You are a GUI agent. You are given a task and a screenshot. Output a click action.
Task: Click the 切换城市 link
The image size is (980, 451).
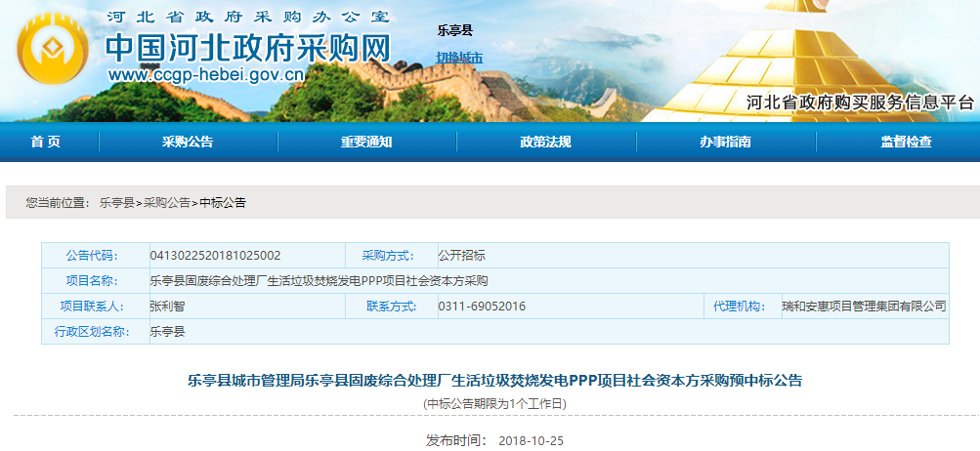459,58
